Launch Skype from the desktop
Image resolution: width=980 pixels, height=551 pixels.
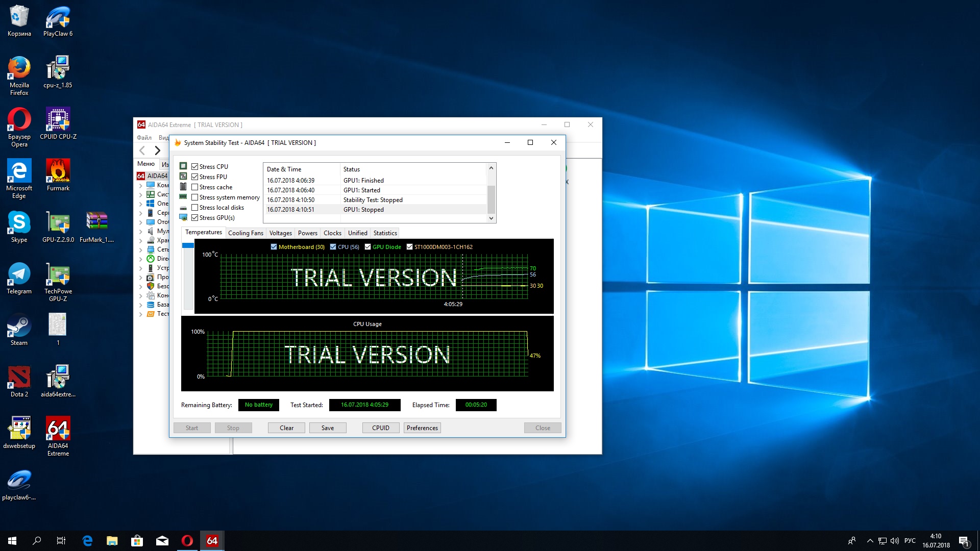pyautogui.click(x=19, y=227)
